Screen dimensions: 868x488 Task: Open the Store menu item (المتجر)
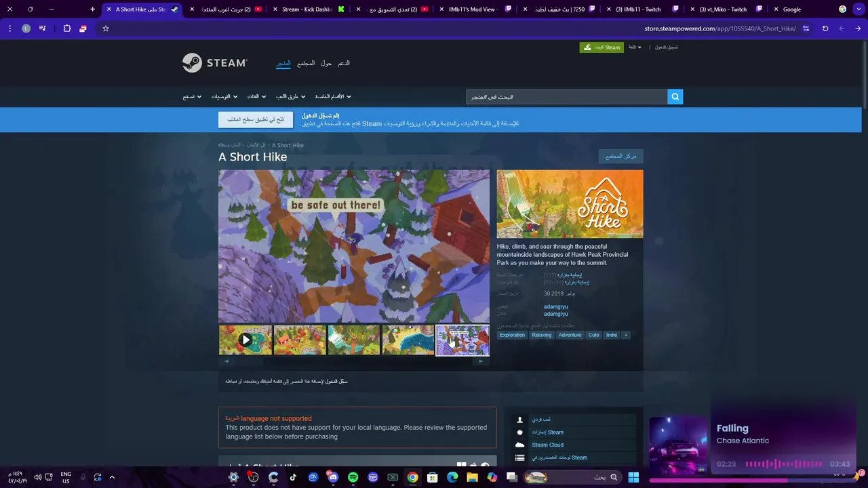point(283,63)
